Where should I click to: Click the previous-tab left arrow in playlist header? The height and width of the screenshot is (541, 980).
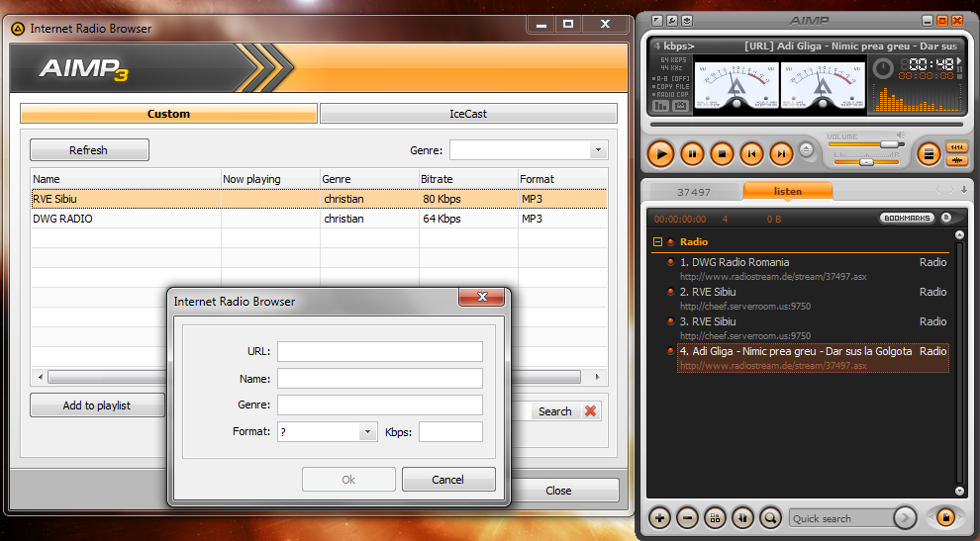pyautogui.click(x=938, y=189)
